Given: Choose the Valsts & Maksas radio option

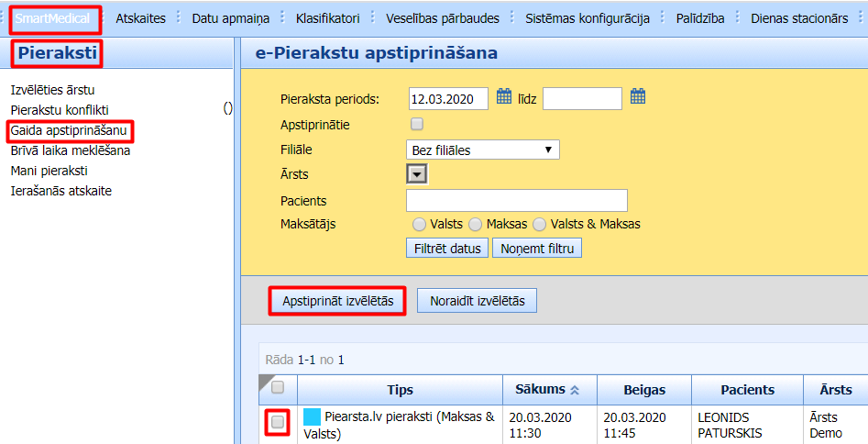Looking at the screenshot, I should pos(540,224).
